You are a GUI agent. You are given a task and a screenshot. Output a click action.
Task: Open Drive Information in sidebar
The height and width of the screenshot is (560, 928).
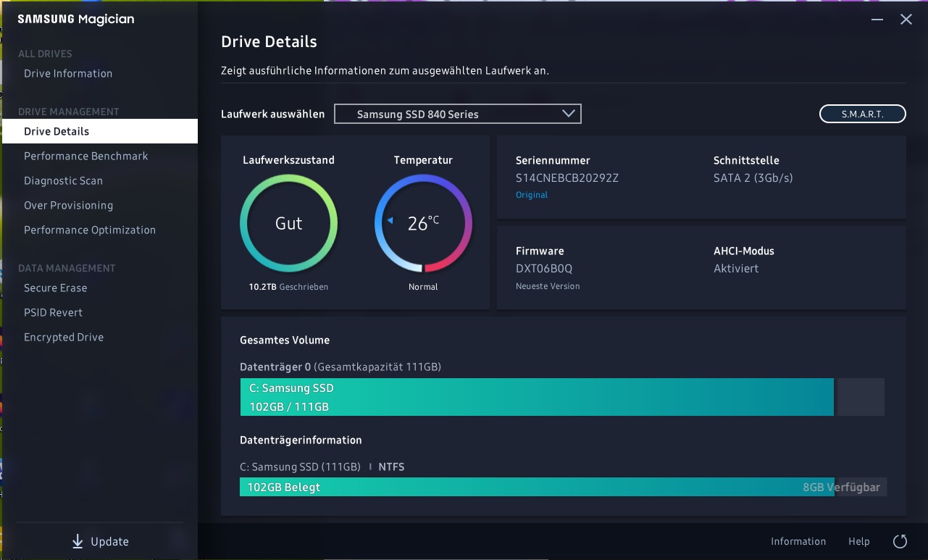[68, 73]
